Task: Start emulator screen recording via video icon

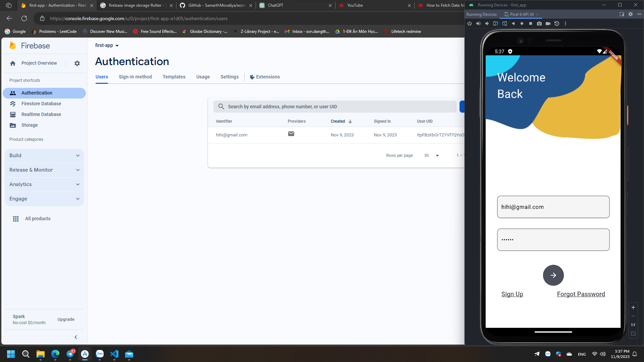Action: click(548, 23)
